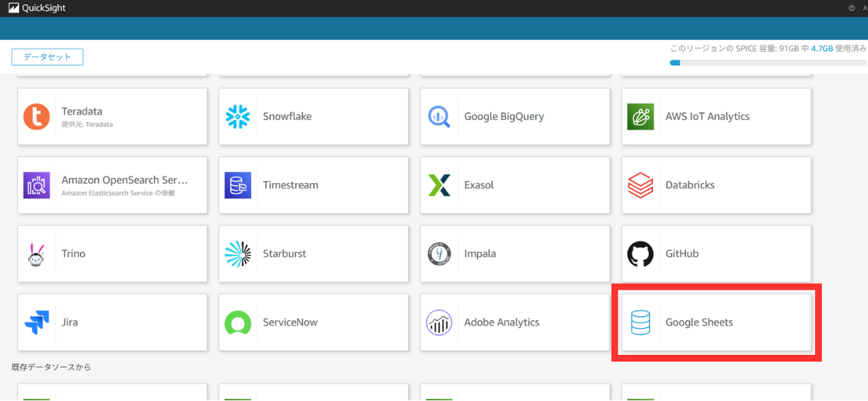Open the help icon in header
Image resolution: width=868 pixels, height=401 pixels.
[852, 8]
